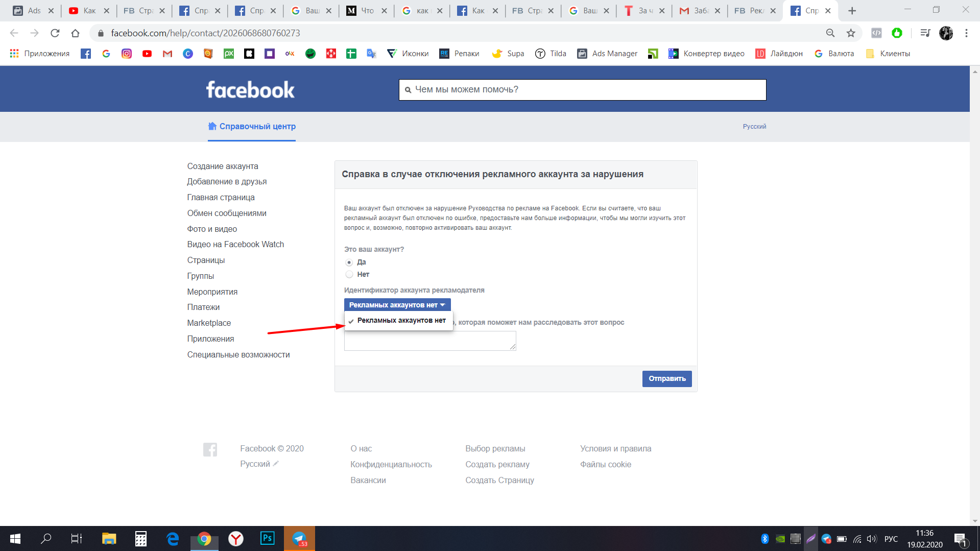This screenshot has height=551, width=980.
Task: Open Calculator from the taskbar
Action: tap(141, 539)
